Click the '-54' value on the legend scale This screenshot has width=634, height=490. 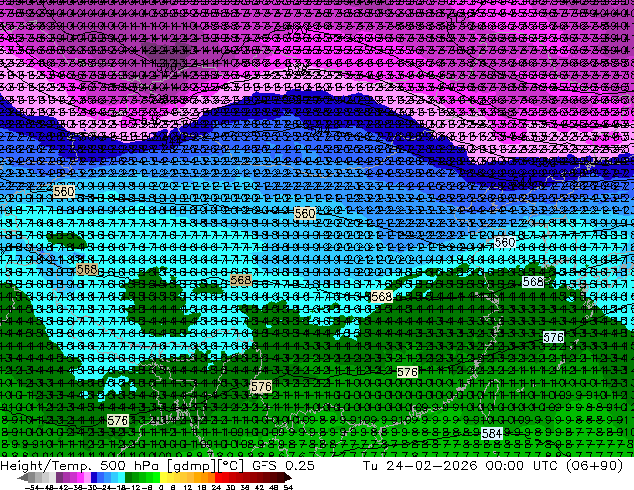32,487
